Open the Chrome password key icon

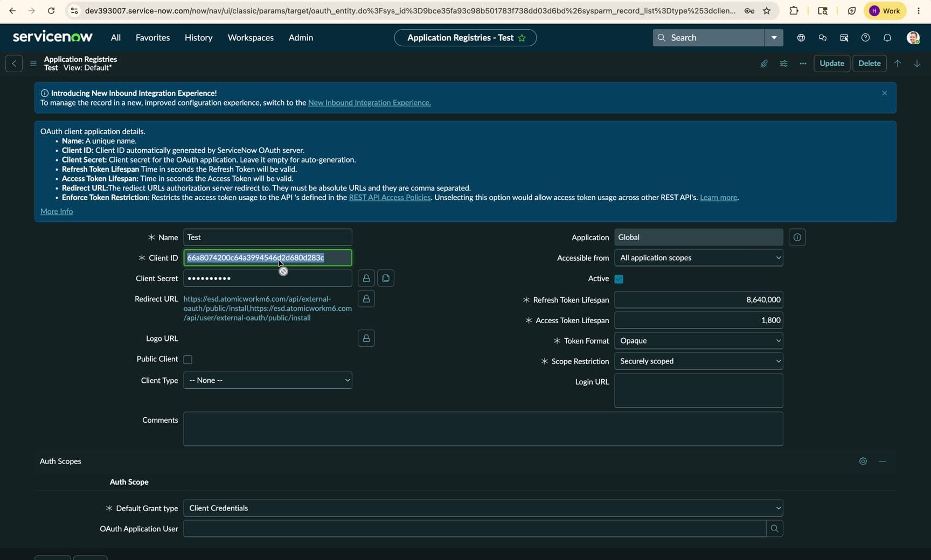[x=749, y=11]
